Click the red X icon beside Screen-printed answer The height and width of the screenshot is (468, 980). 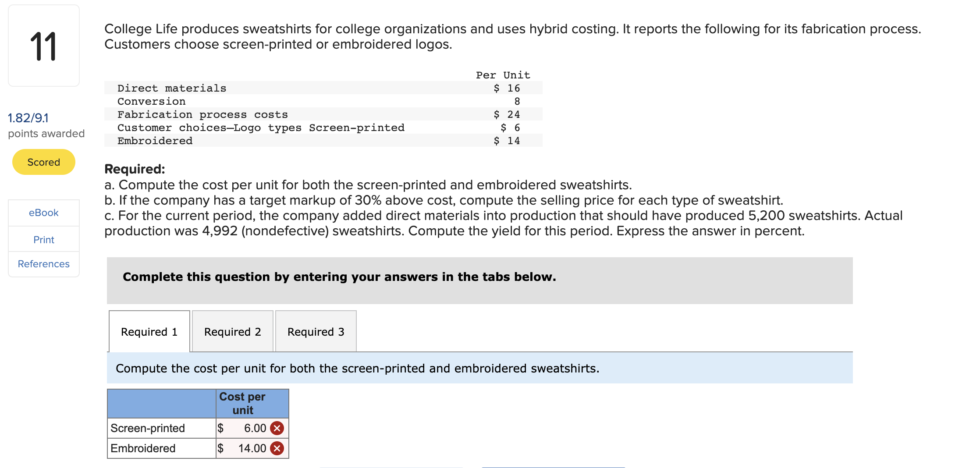point(277,428)
